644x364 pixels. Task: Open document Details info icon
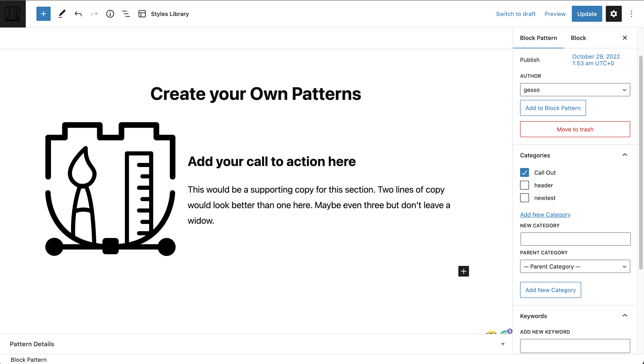(x=110, y=14)
